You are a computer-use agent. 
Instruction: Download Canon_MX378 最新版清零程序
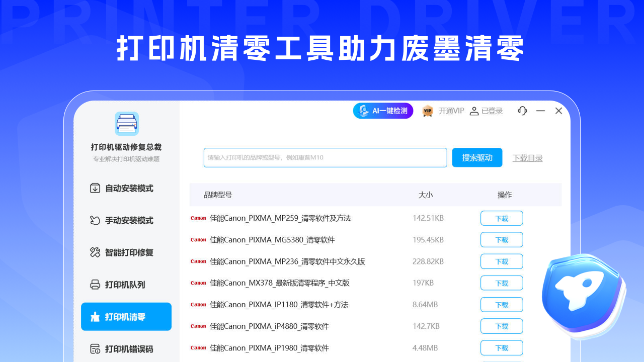click(501, 283)
